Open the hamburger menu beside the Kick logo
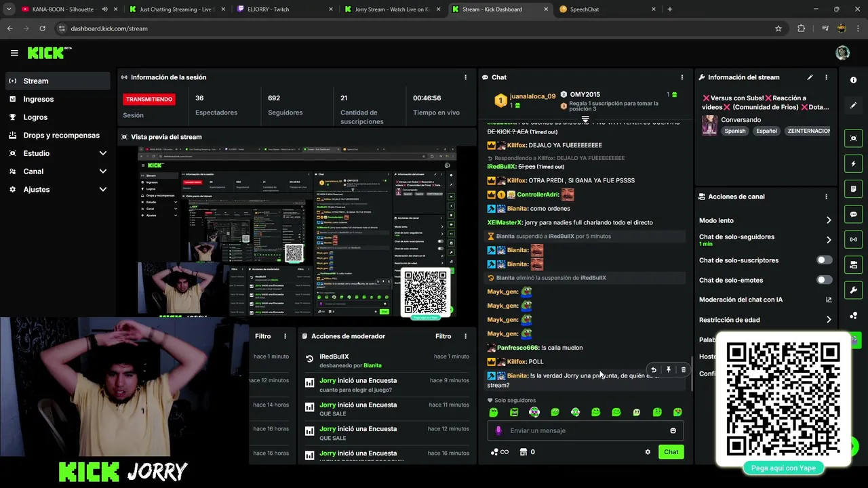This screenshot has width=868, height=488. [14, 53]
